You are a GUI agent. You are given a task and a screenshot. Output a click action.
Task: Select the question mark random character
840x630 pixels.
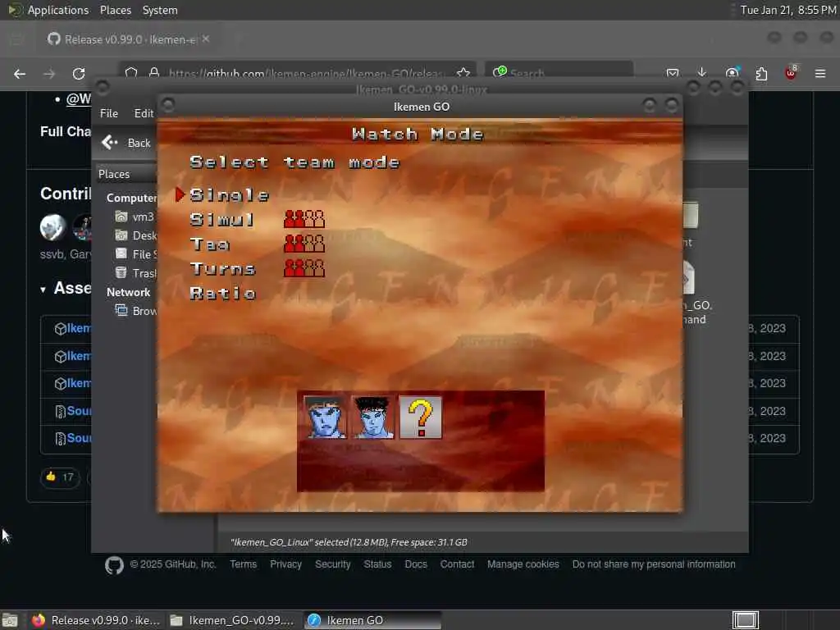(421, 418)
